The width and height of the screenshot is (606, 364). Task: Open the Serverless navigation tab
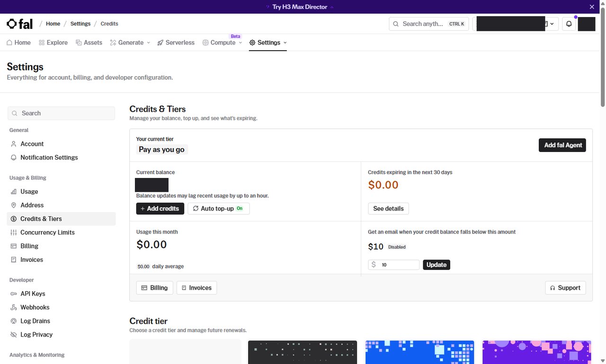(x=176, y=43)
